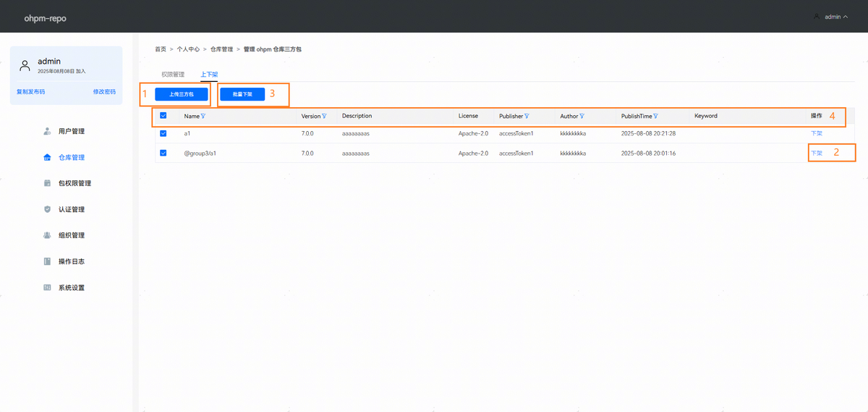This screenshot has width=868, height=412.
Task: Select the 上下架 tab
Action: coord(209,75)
